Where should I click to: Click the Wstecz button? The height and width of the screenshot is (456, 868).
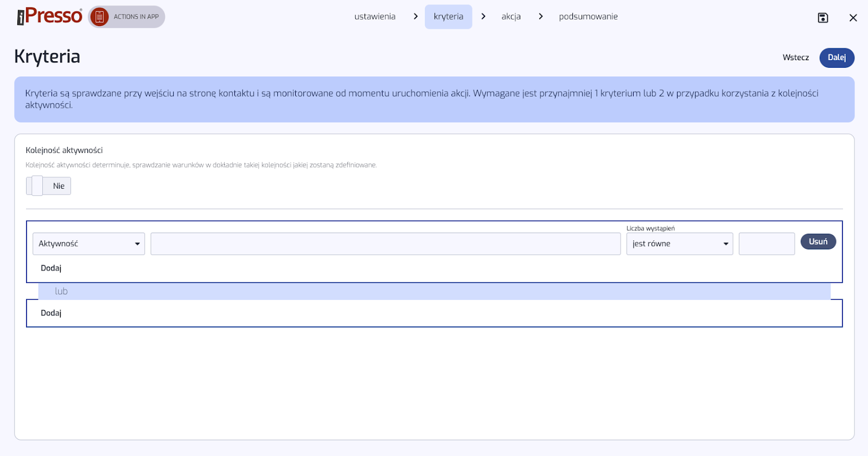click(x=795, y=57)
